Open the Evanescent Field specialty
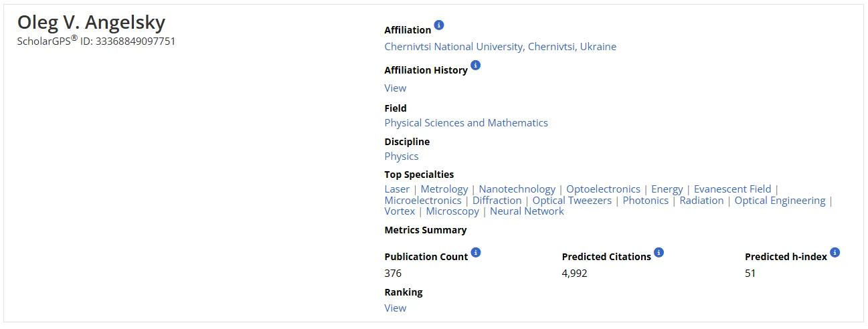The image size is (868, 329). pyautogui.click(x=732, y=189)
